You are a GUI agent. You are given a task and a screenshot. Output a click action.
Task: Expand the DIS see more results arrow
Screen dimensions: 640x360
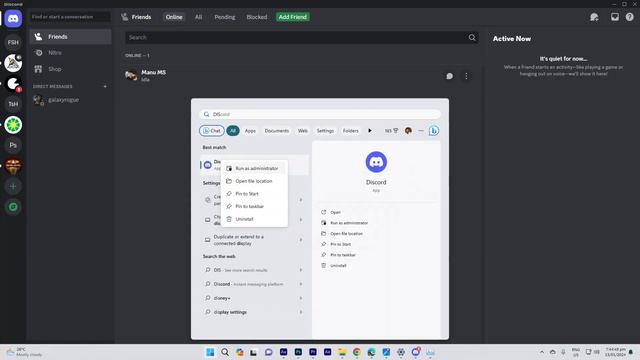[301, 270]
